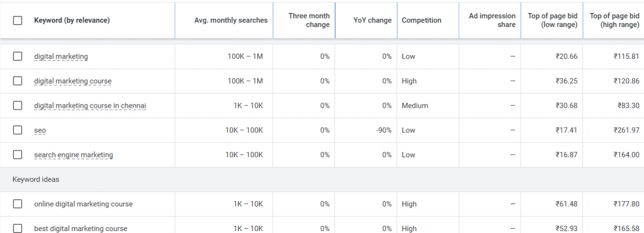Tick the select-all checkbox in header

click(x=17, y=20)
